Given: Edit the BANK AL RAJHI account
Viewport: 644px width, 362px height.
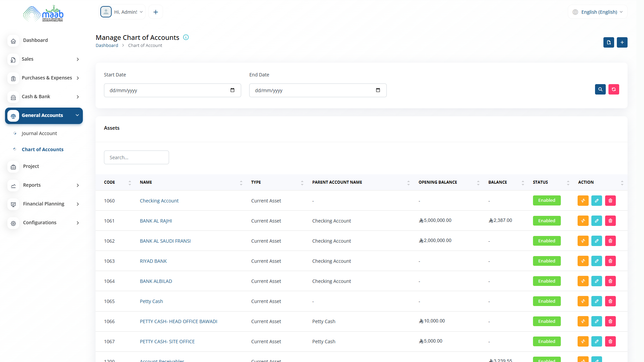Looking at the screenshot, I should tap(597, 221).
